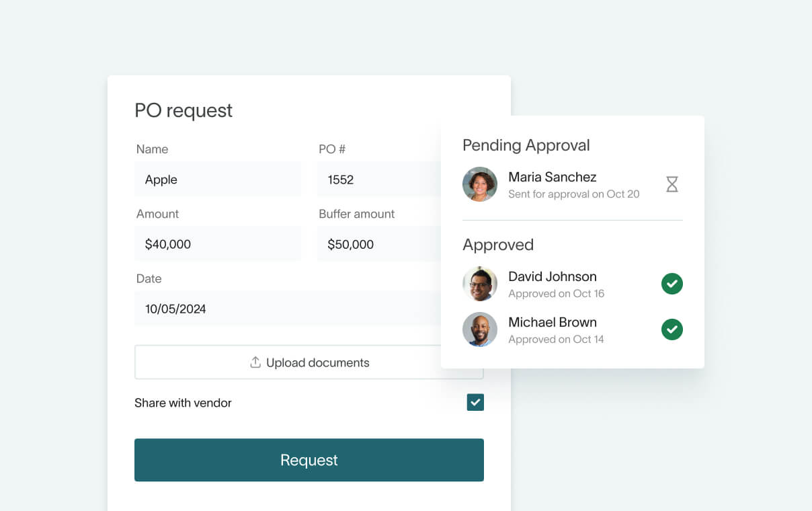Click the Pending Approval heading
The width and height of the screenshot is (812, 511).
(526, 146)
